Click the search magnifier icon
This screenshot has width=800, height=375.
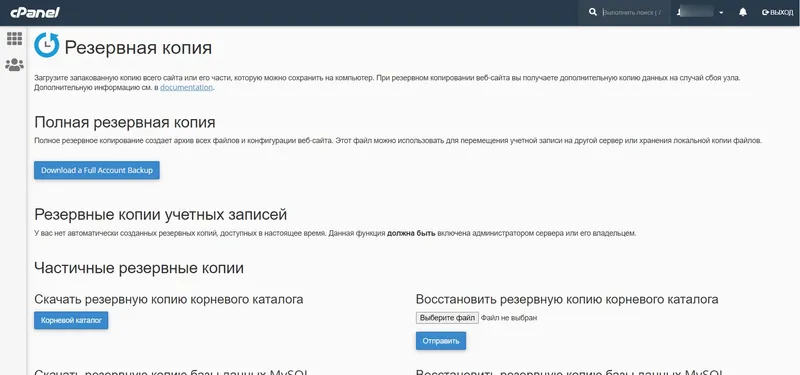592,12
